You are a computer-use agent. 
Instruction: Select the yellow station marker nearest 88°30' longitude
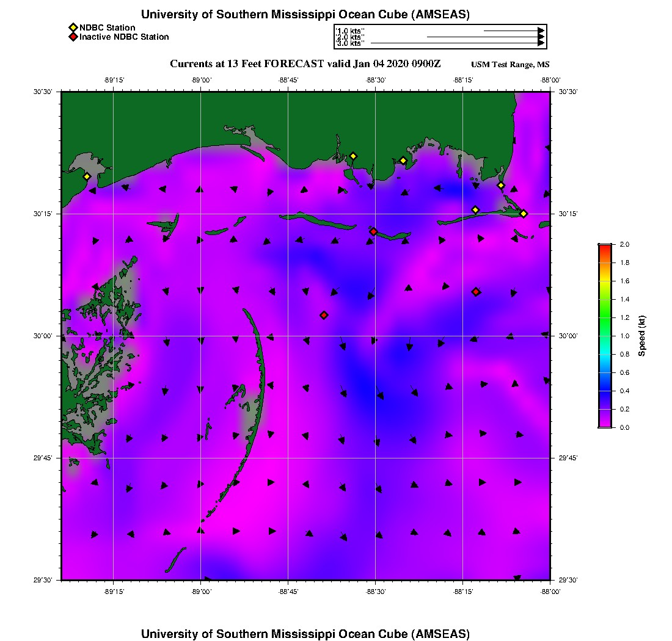coord(352,156)
